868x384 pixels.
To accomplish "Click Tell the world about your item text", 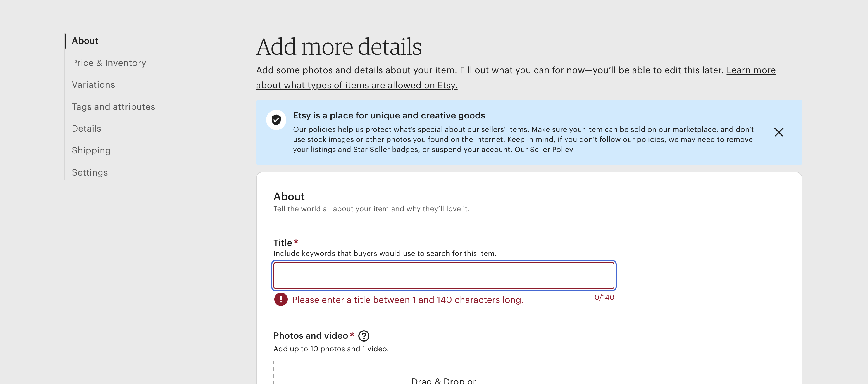I will (371, 209).
